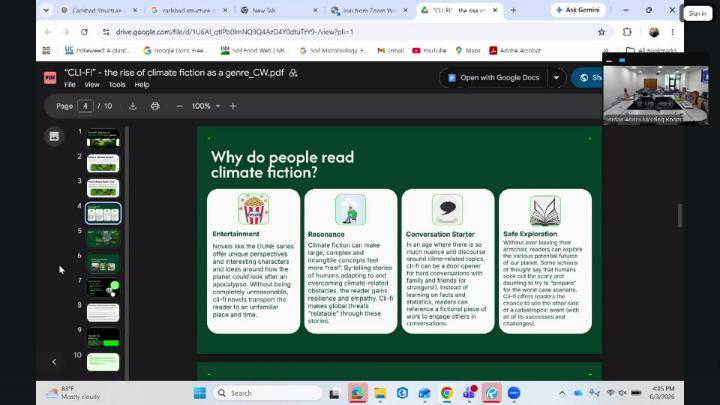This screenshot has width=720, height=405.
Task: Click the page number field
Action: [x=85, y=106]
